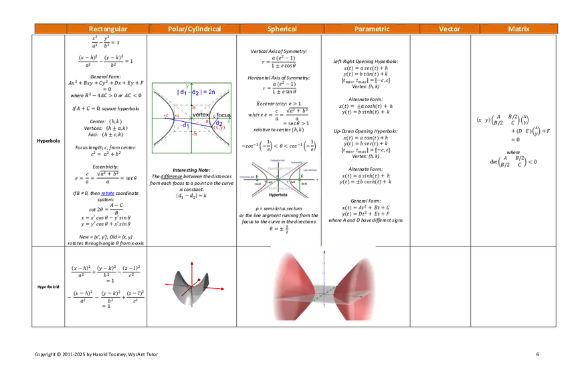
Task: Click the 'focus' label in hyperbola diagram
Action: 223,116
